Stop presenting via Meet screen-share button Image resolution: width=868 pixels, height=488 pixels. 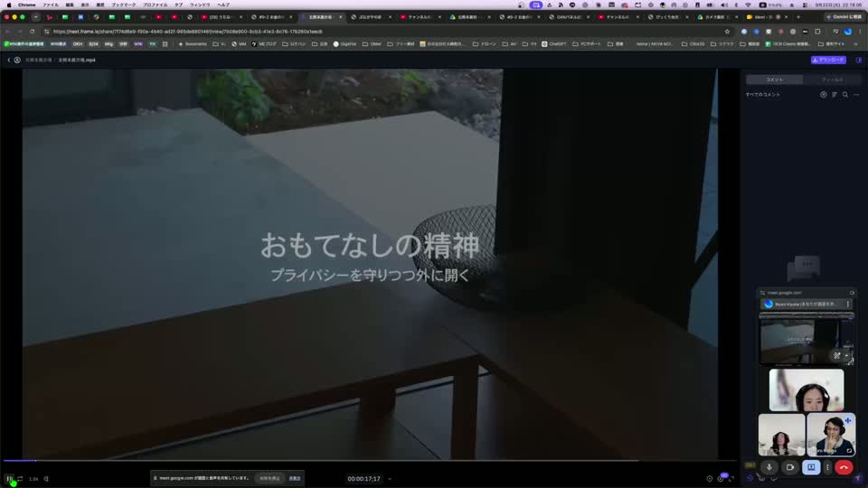(811, 467)
